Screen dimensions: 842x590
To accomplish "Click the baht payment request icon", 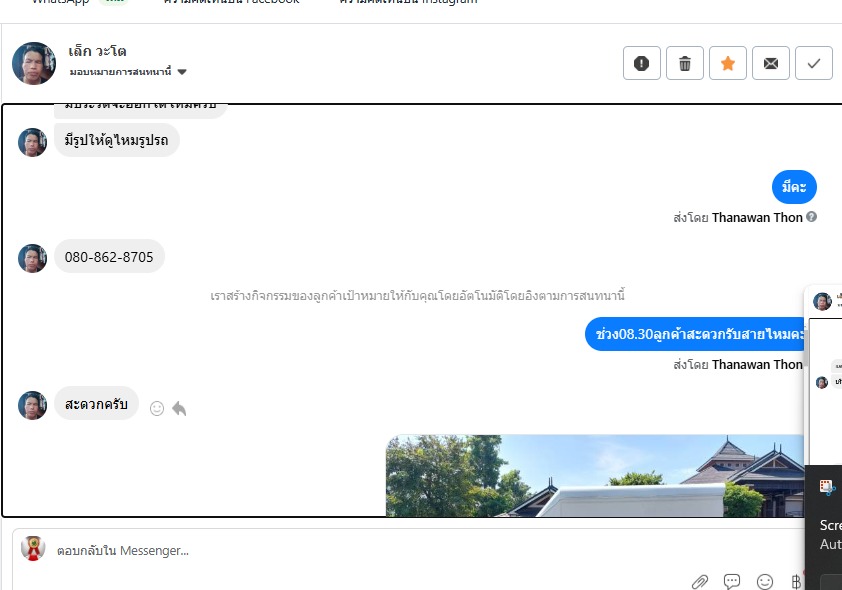I will pos(796,581).
